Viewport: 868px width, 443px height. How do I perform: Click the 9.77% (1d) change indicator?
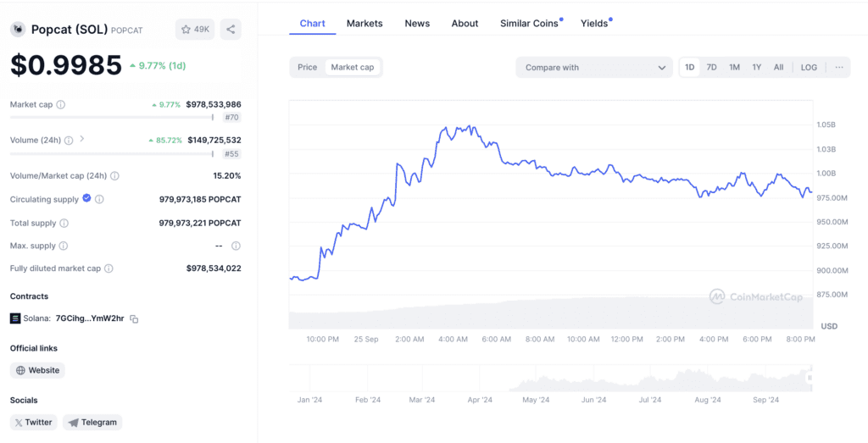(158, 66)
